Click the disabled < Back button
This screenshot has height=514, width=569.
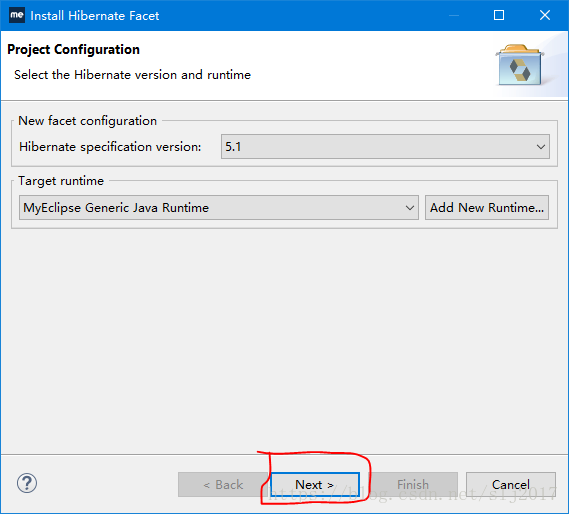point(223,484)
